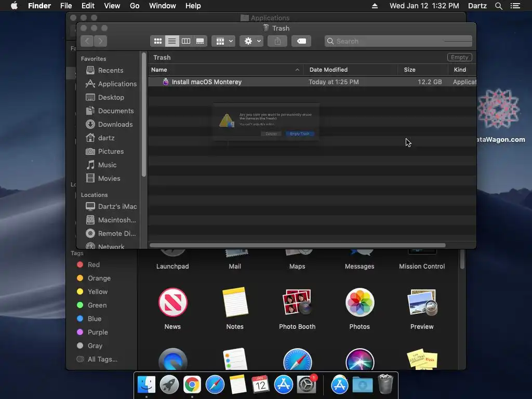
Task: Select the Green tag in sidebar
Action: tap(92, 305)
